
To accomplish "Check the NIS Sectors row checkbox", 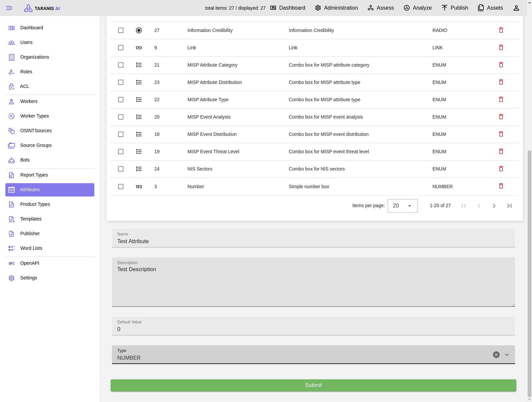I will tap(121, 169).
